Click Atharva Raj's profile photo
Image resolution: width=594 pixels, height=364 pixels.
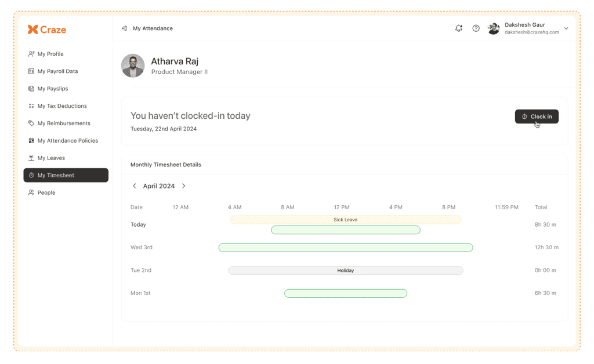click(x=133, y=65)
